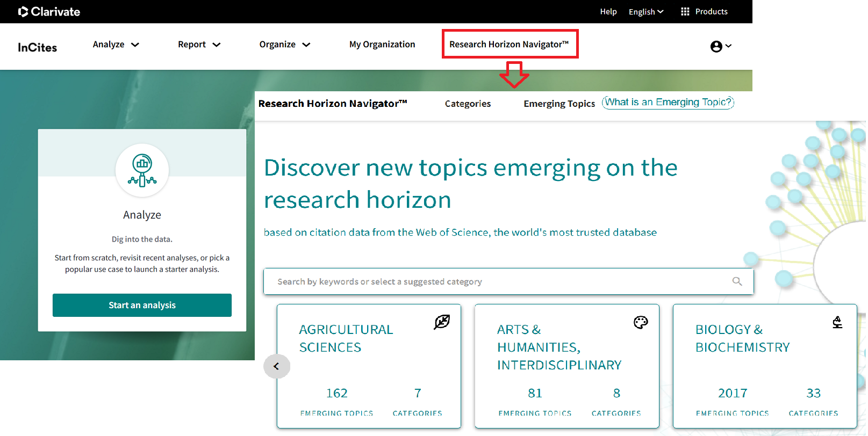
Task: Switch to the Categories tab
Action: point(468,104)
